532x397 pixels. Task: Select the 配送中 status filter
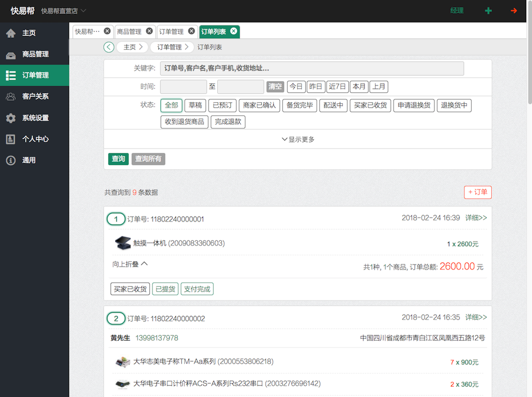point(333,105)
